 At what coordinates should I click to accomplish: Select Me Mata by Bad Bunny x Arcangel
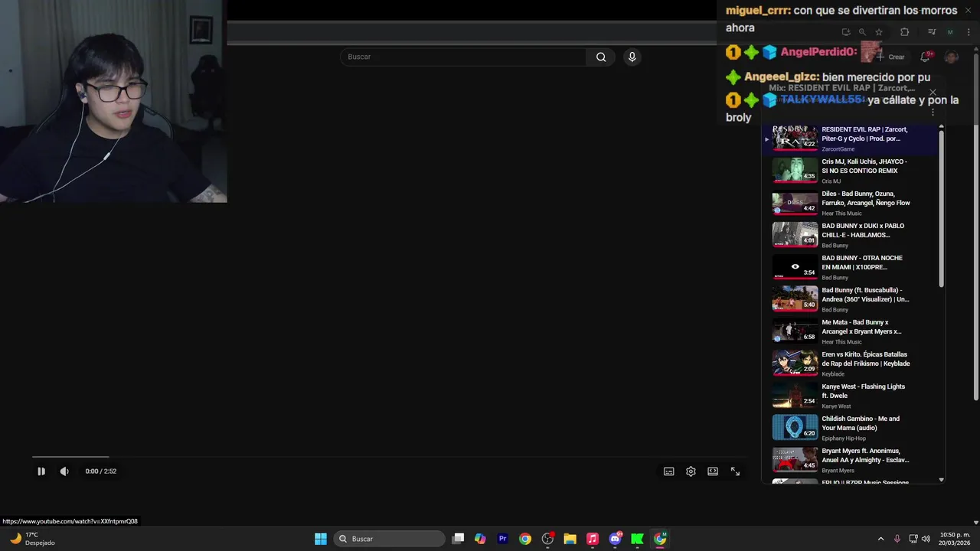coord(850,332)
